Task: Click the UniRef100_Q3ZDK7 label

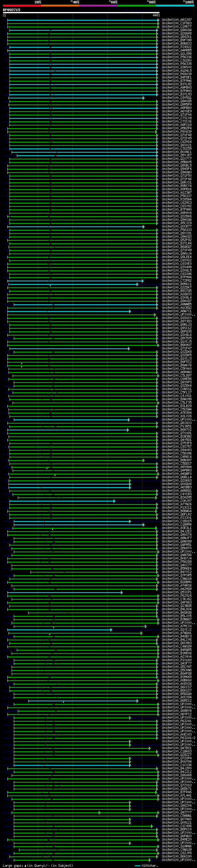Action: [x=177, y=287]
